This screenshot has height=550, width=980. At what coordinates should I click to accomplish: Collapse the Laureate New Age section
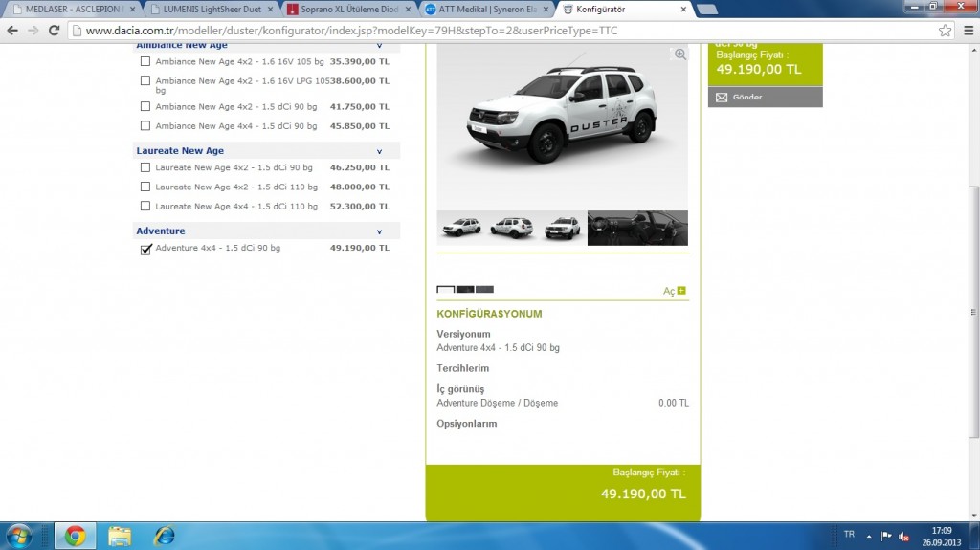click(x=379, y=151)
